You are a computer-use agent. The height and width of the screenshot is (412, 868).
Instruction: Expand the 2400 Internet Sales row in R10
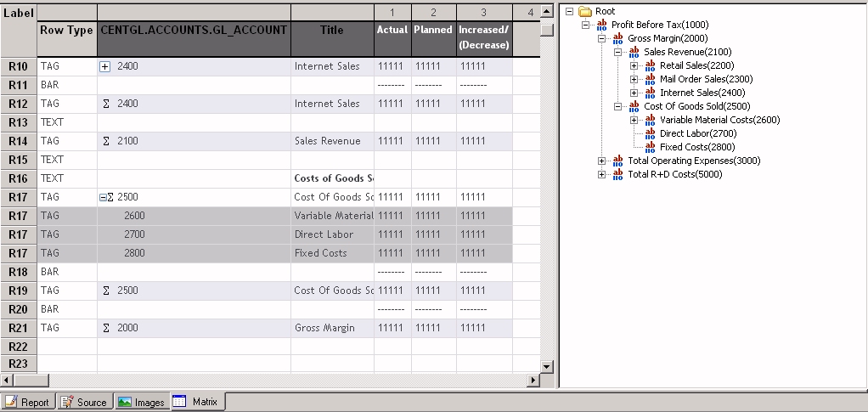[x=104, y=66]
